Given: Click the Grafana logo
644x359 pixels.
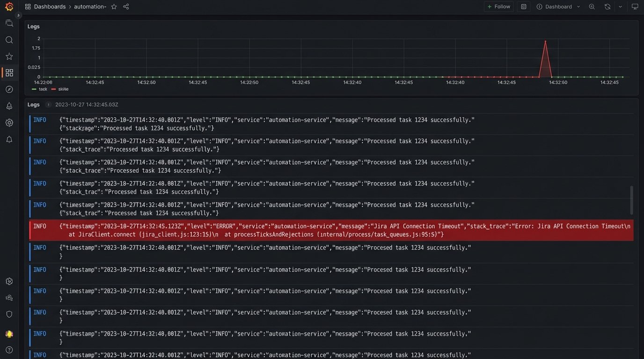Looking at the screenshot, I should pos(9,7).
